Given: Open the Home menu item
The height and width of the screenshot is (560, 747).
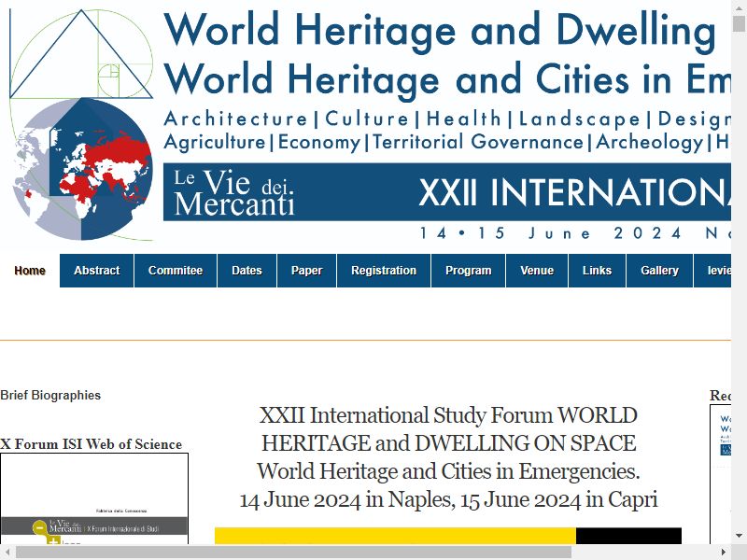Looking at the screenshot, I should (30, 271).
